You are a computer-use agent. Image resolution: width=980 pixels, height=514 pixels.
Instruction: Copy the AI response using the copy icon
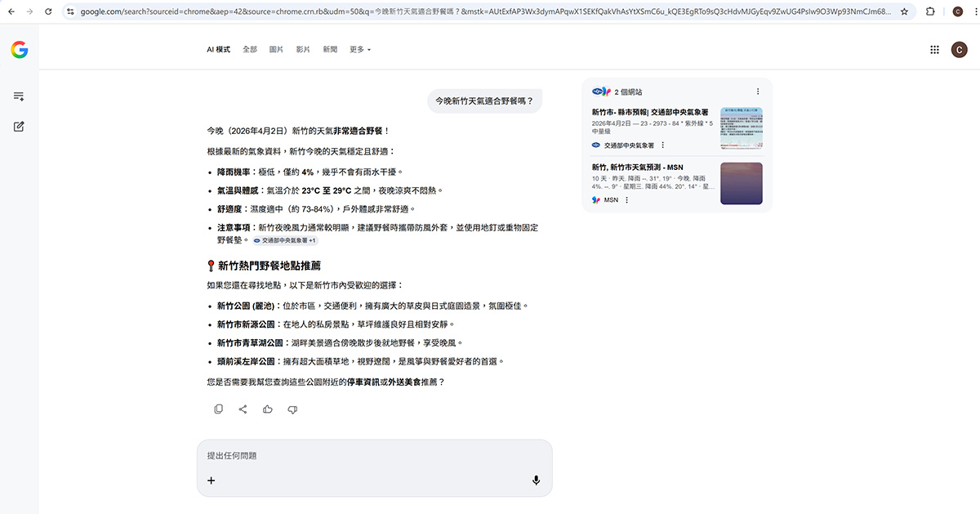click(218, 409)
